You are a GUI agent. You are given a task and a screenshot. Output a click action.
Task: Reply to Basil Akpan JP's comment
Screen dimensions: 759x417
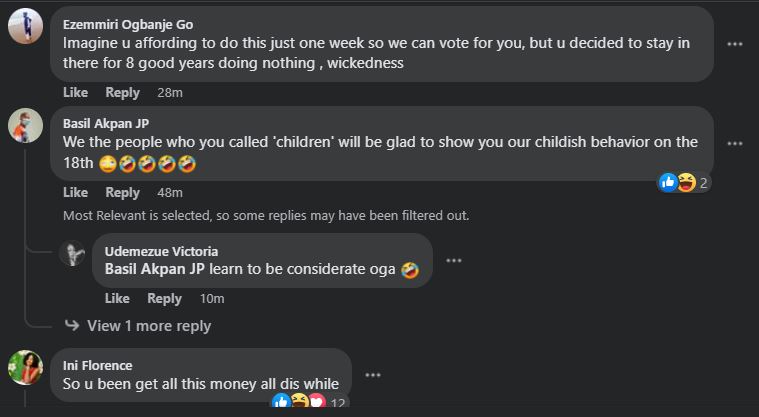tap(123, 192)
